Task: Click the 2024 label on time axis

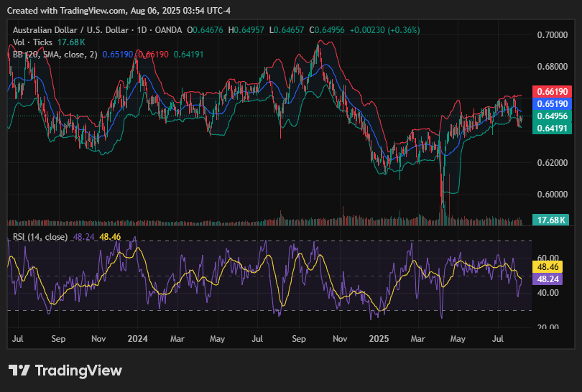Action: 137,339
